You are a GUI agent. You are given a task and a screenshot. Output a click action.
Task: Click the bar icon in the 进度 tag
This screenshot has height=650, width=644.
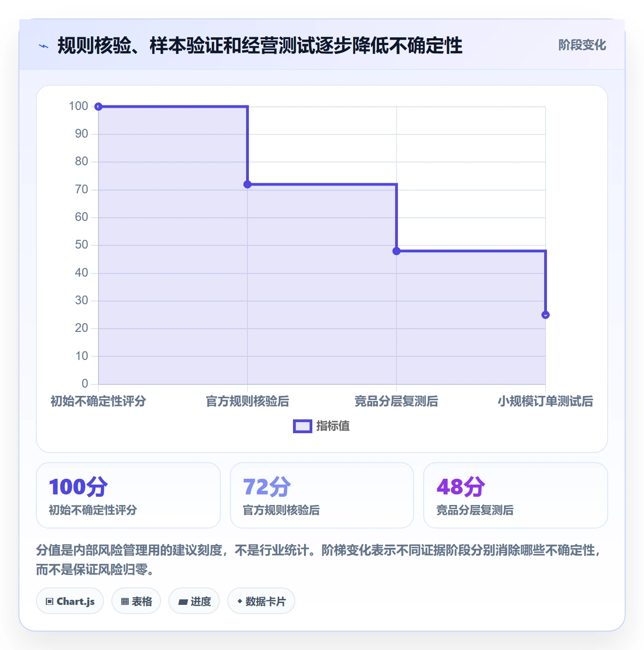[183, 602]
